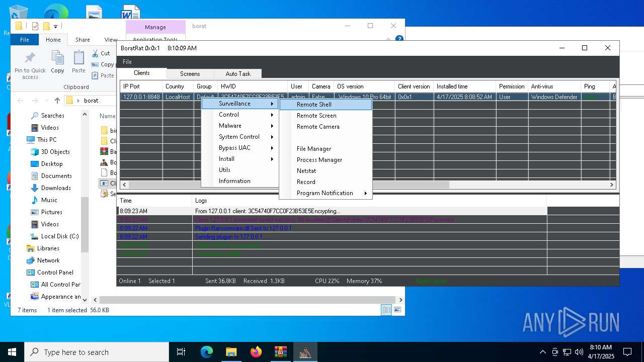Choose Remote Screen menu entry
Screen dimensions: 644x362
[326, 116]
